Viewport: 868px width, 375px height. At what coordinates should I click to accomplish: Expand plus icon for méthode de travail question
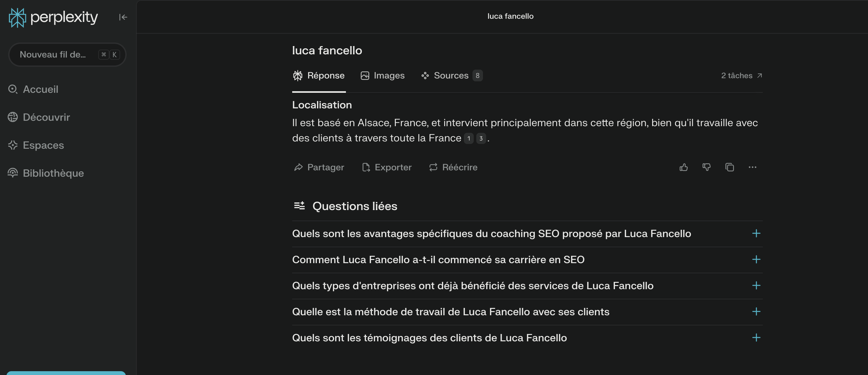tap(756, 312)
